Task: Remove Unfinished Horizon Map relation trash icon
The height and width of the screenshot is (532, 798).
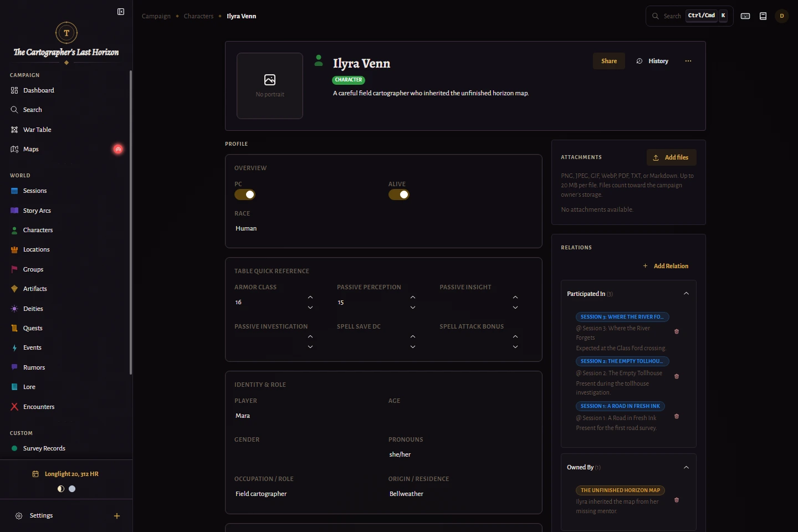Action: coord(677,500)
